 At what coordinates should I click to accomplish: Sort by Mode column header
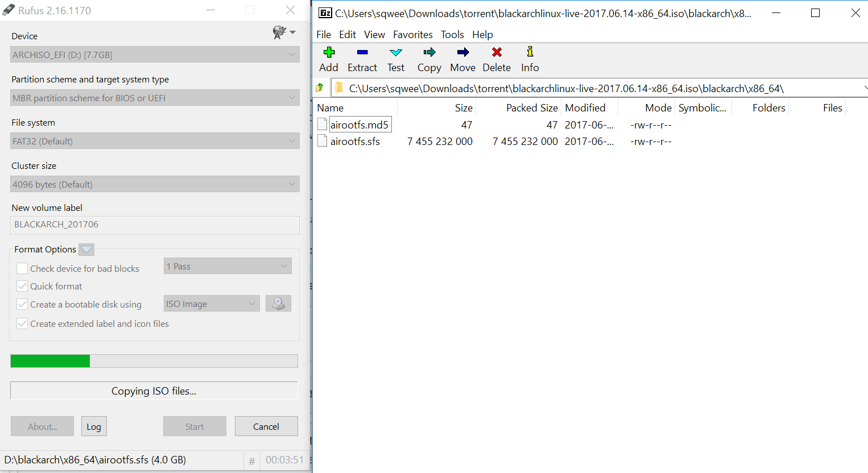point(646,107)
